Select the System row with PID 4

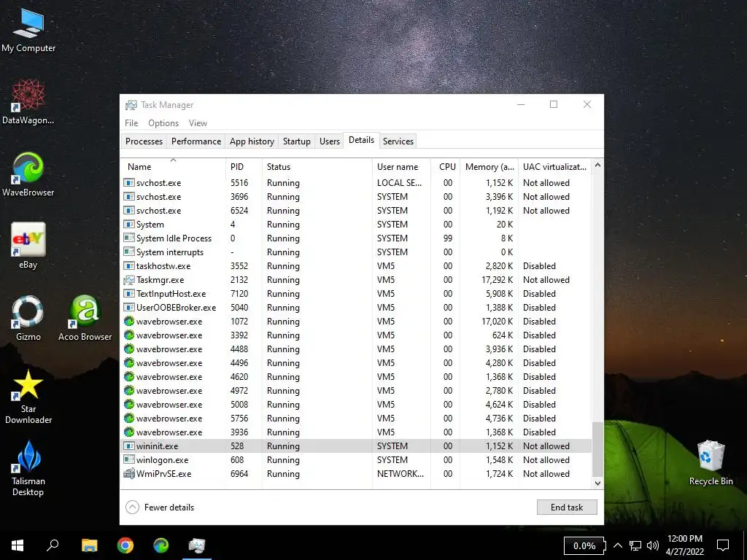356,225
